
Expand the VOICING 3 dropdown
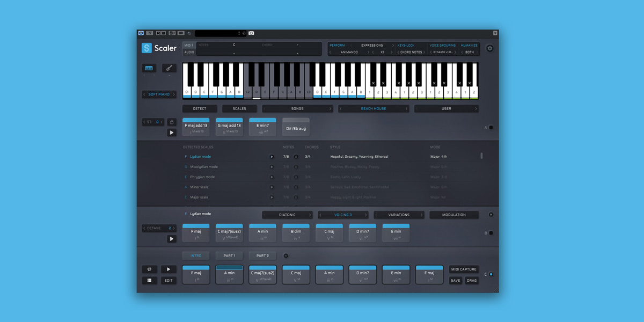pyautogui.click(x=343, y=214)
